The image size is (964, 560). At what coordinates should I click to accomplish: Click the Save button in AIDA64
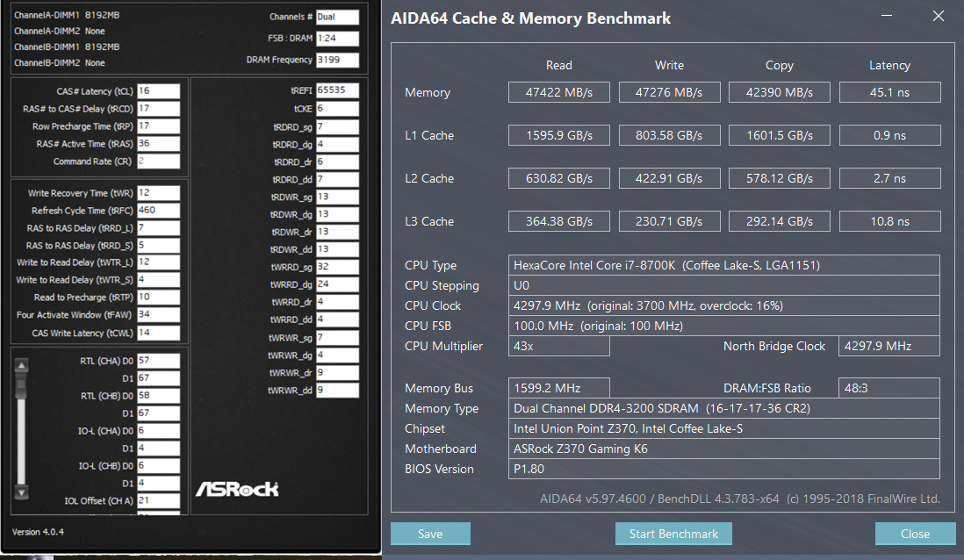(x=430, y=534)
